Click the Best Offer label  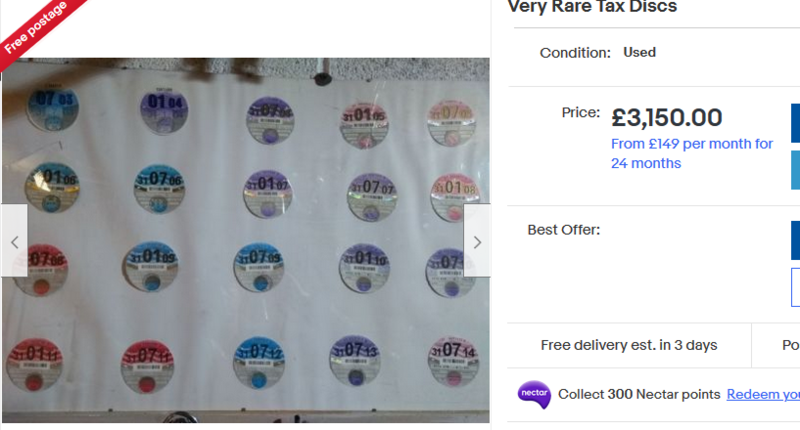tap(564, 230)
